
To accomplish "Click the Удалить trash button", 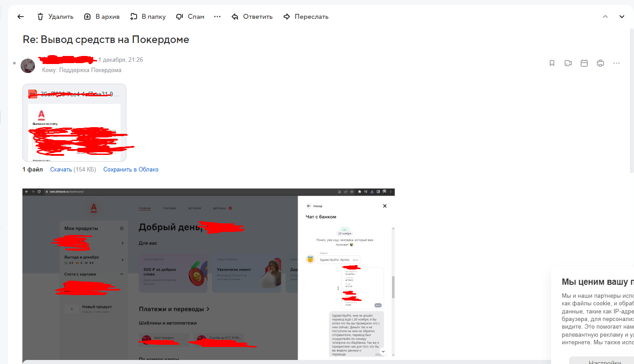I will [55, 17].
